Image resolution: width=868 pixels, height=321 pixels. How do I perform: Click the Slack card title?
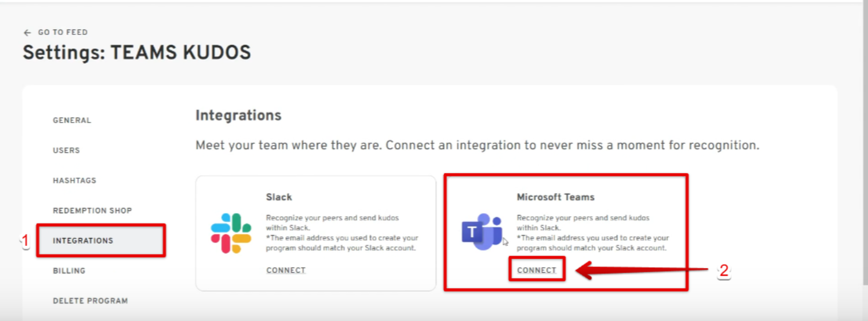coord(279,197)
